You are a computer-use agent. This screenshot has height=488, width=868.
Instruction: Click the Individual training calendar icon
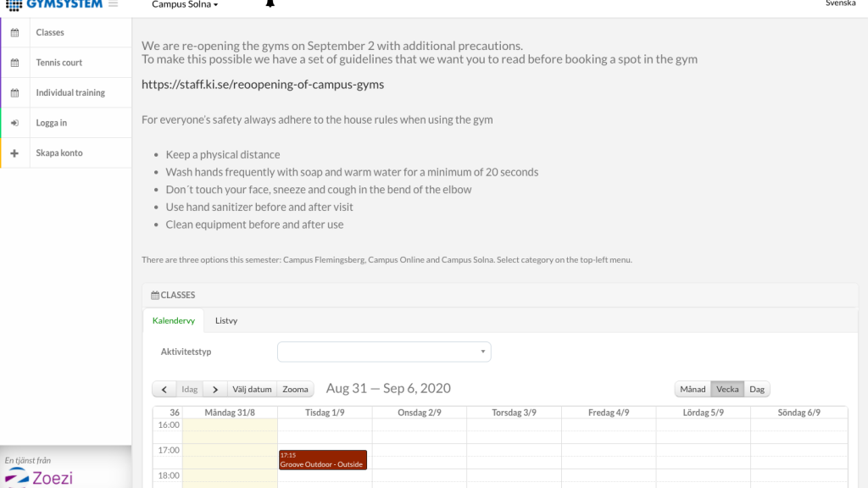click(15, 93)
